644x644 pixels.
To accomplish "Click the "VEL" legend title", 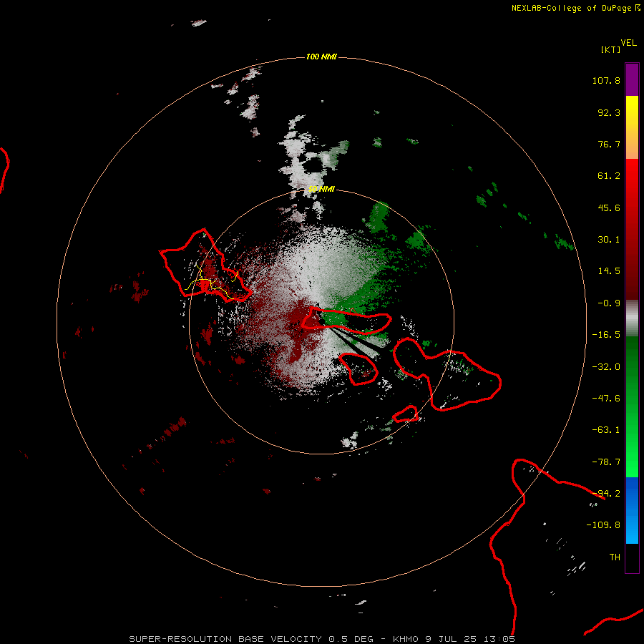I will coord(628,43).
